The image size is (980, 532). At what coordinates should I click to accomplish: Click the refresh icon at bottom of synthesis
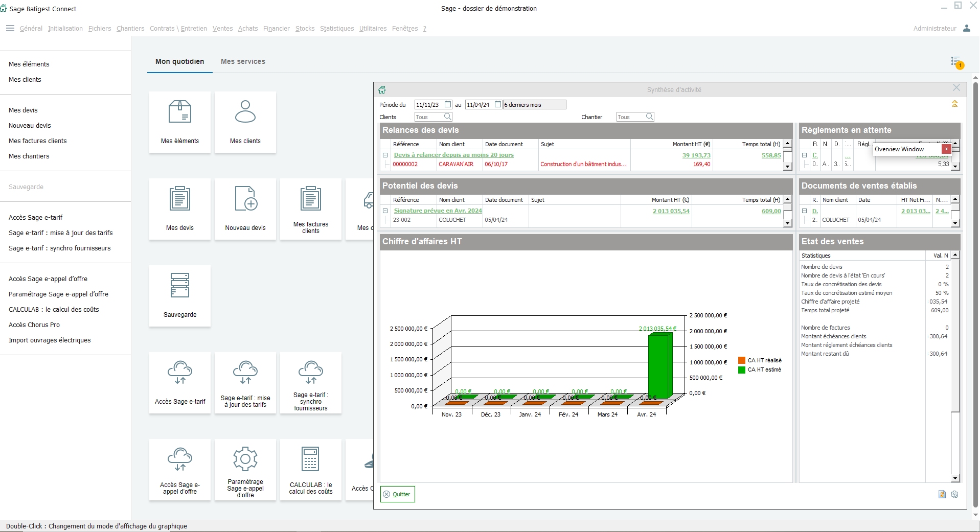[942, 494]
